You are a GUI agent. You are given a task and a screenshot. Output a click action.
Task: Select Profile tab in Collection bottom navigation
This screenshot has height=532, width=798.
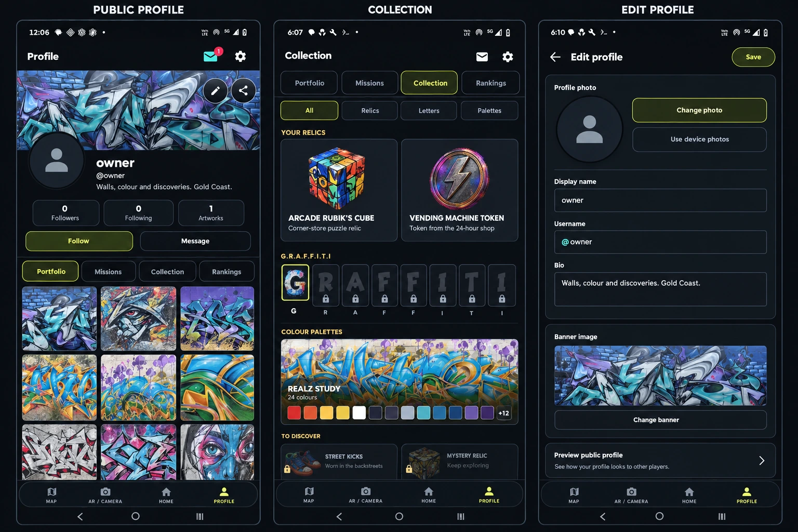489,495
